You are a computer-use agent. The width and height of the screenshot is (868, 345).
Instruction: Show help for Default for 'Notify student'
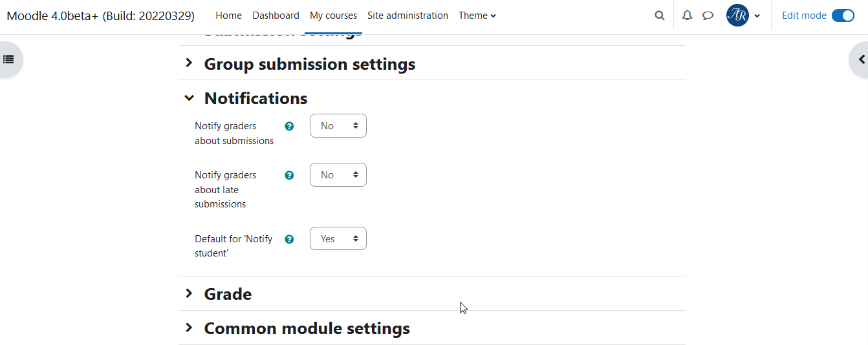click(289, 239)
